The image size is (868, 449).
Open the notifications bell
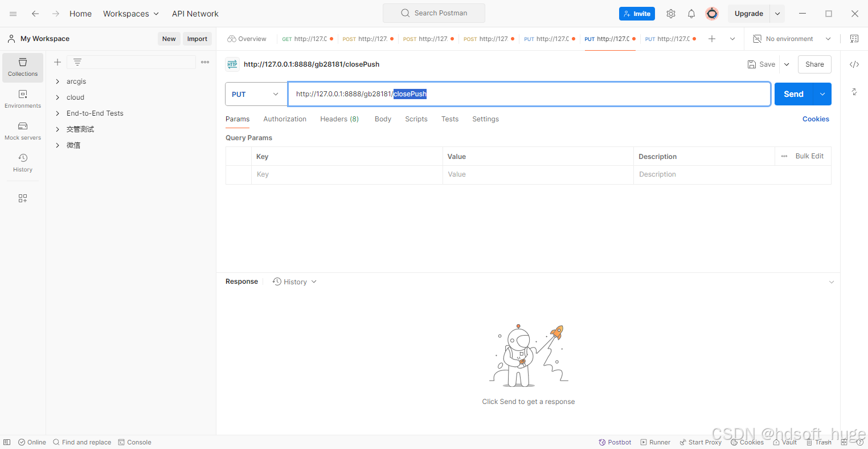(691, 14)
